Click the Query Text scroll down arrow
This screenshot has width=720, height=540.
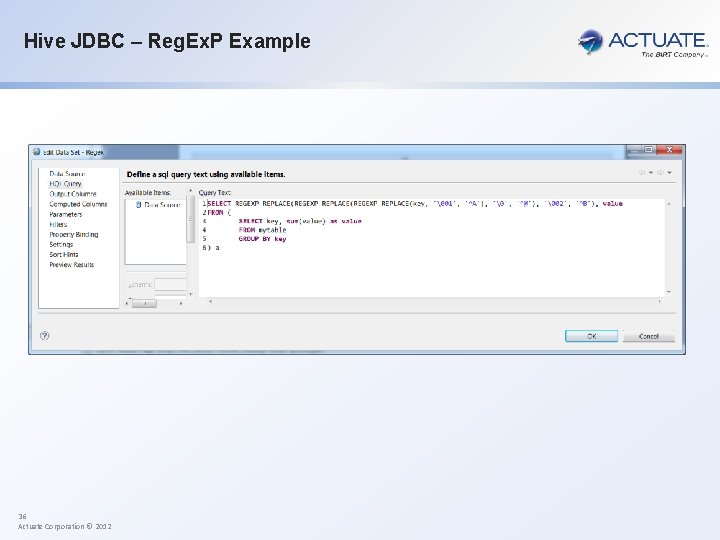point(669,292)
